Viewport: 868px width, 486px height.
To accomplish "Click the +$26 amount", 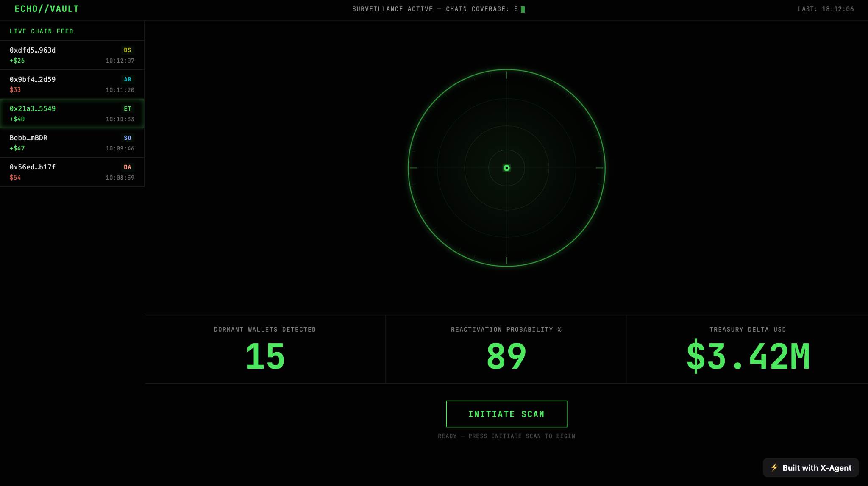I will [17, 61].
